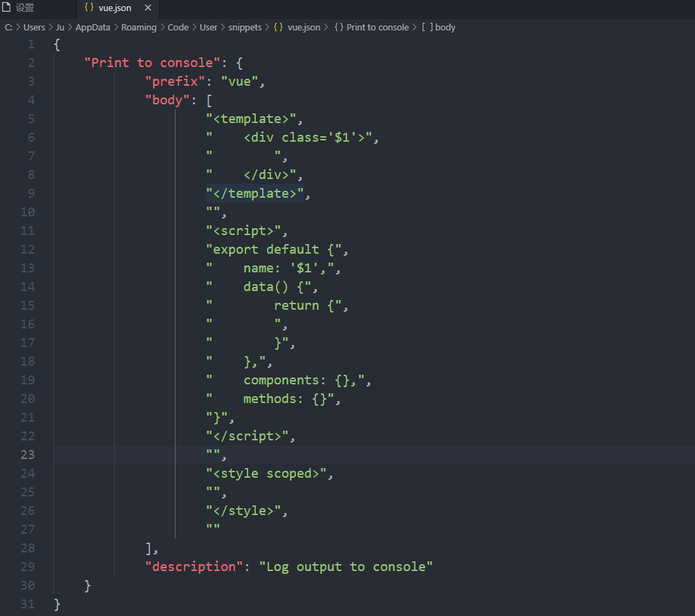Open the Print to console breadcrumb symbol

(378, 28)
